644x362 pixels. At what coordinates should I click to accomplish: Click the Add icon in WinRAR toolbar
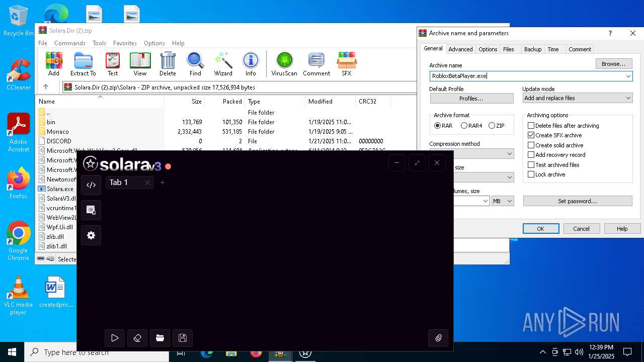[x=54, y=64]
